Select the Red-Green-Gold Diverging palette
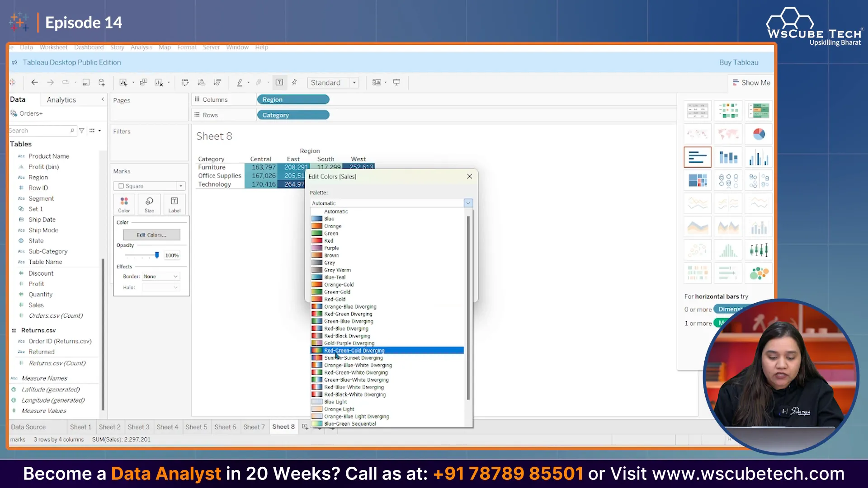This screenshot has width=868, height=488. click(x=387, y=351)
